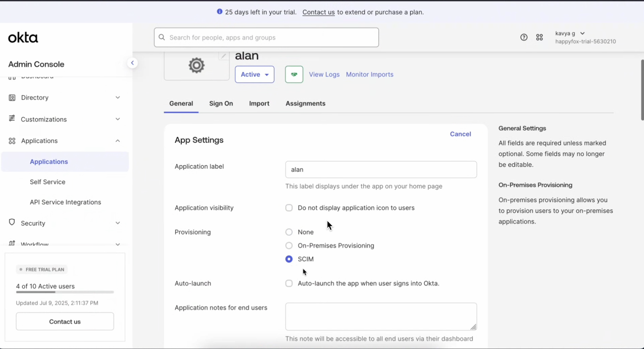Click the help question mark icon
644x349 pixels.
[x=524, y=37]
